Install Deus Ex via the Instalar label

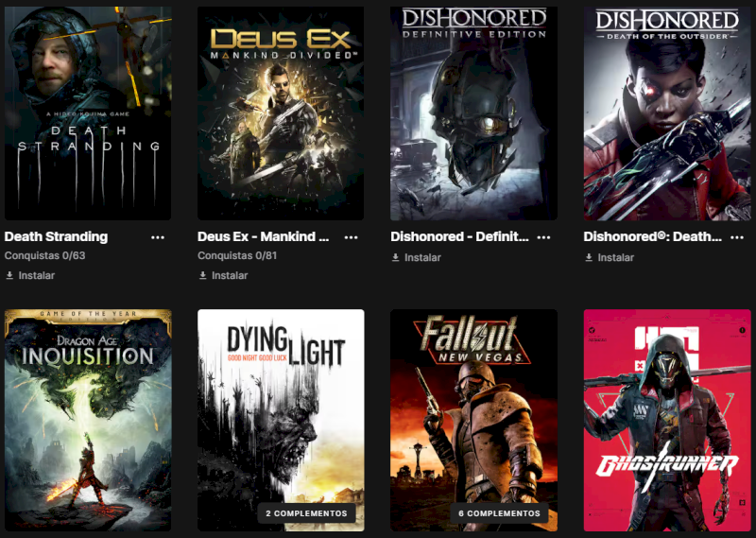[x=230, y=275]
